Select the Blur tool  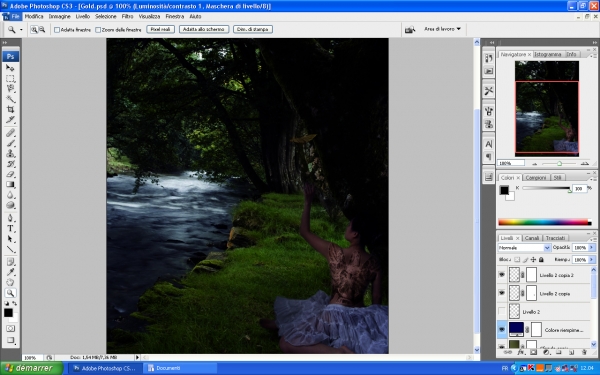[x=10, y=195]
